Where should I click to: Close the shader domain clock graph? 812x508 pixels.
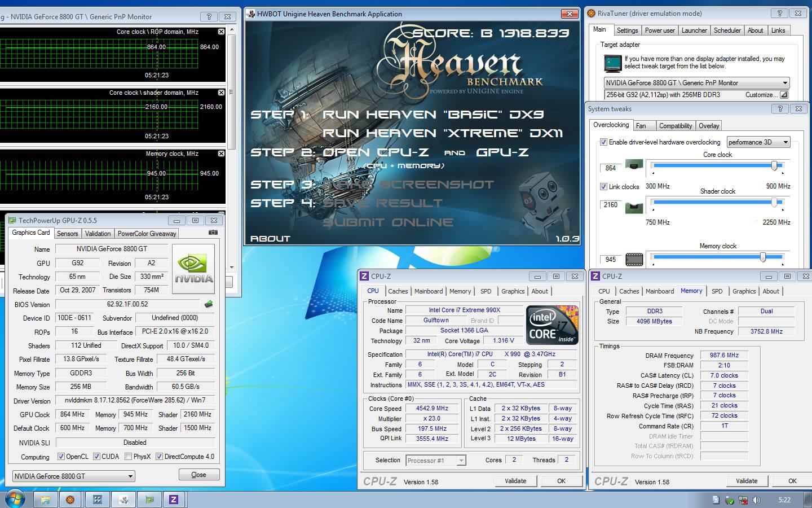pos(221,93)
